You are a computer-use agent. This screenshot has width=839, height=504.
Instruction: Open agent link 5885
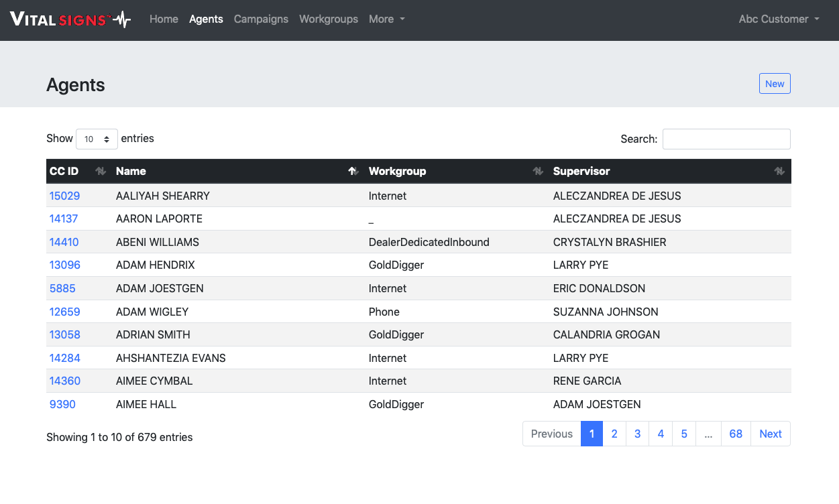62,289
